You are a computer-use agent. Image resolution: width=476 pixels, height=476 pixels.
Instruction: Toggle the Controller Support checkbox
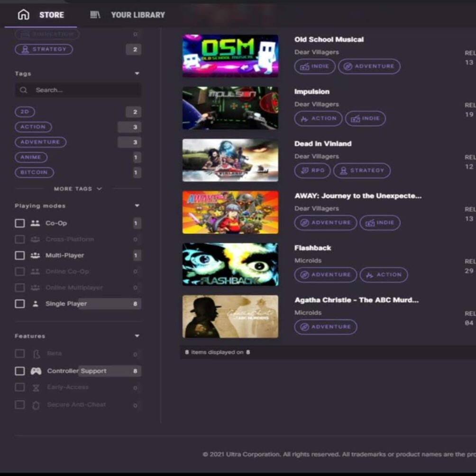click(x=20, y=371)
